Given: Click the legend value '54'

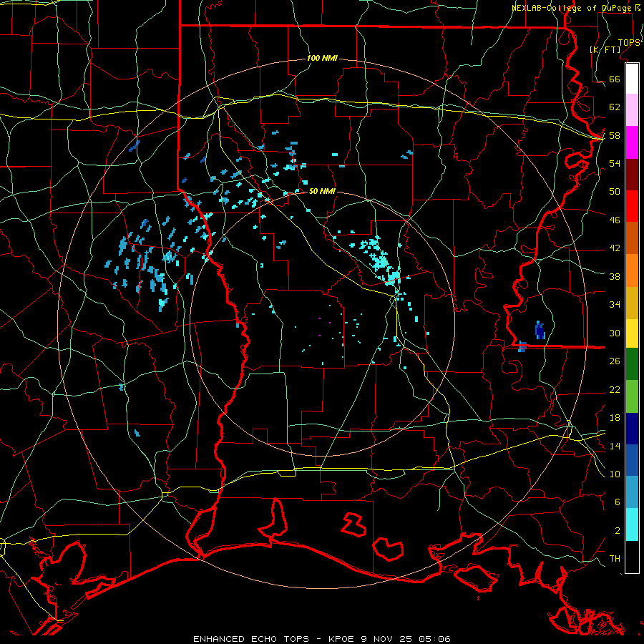Looking at the screenshot, I should point(615,163).
